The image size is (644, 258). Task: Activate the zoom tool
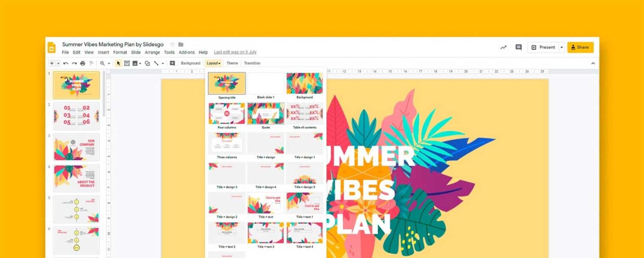coord(102,63)
